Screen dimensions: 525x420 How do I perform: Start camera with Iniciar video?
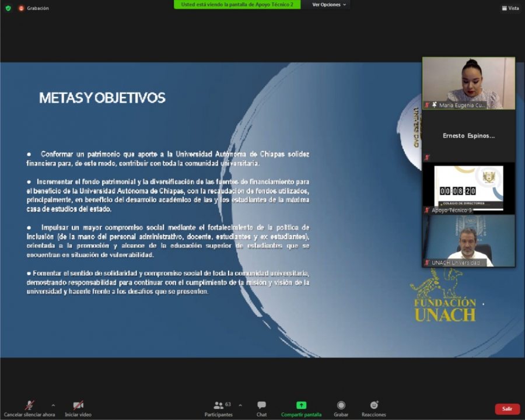point(78,408)
